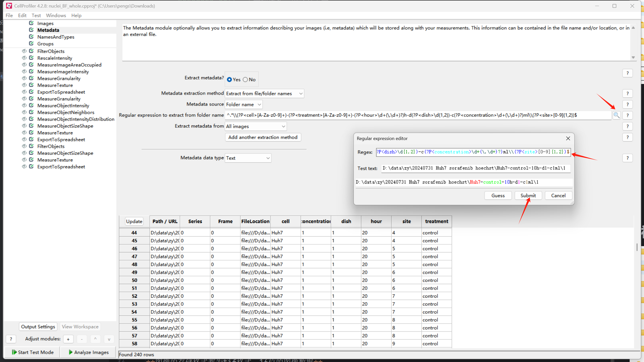Toggle enable checkbox for MeasureObjectSizeShape after FilterObjects

31,153
